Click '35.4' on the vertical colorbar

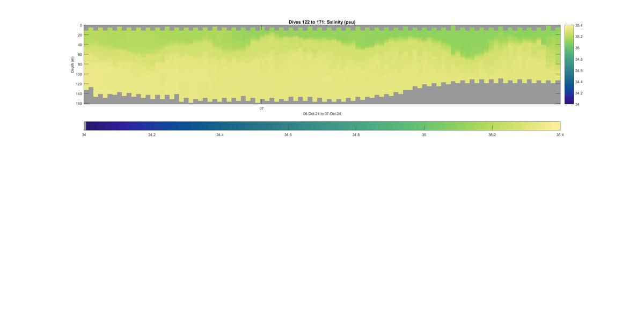coord(579,25)
